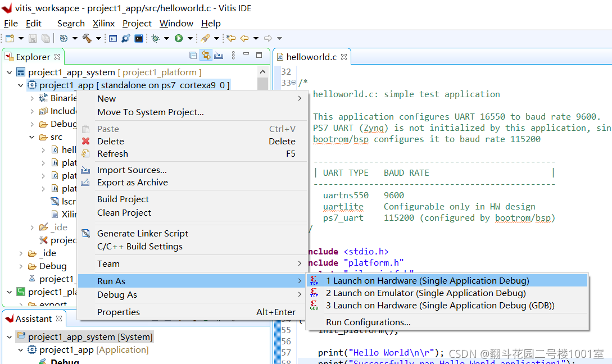Viewport: 612px width, 364px height.
Task: Open the New icon's dropdown arrow
Action: 21,38
